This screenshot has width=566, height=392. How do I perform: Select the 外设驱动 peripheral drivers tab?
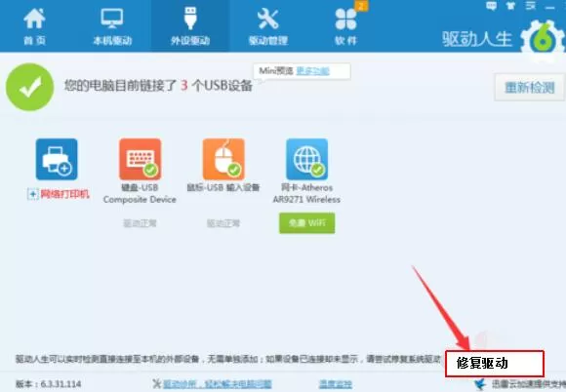point(190,26)
